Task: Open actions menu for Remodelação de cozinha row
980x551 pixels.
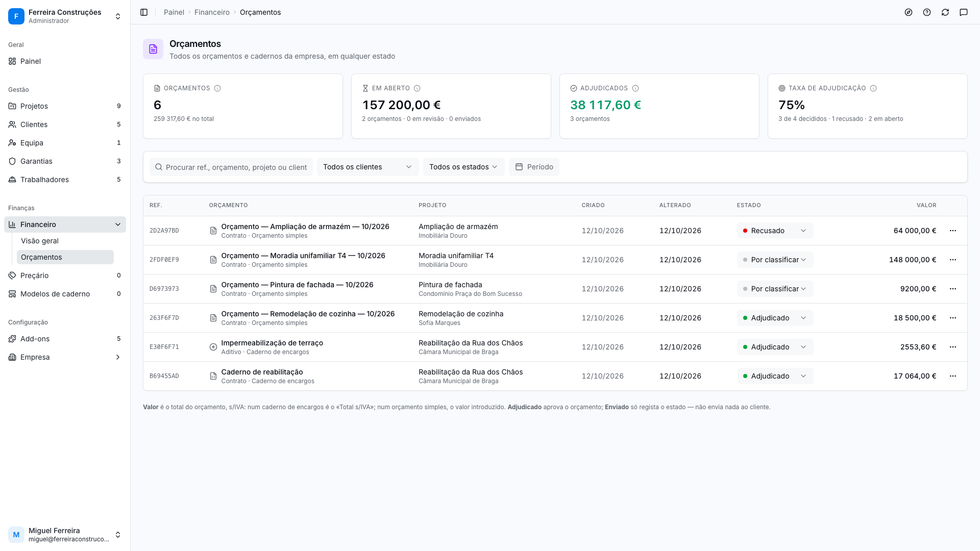Action: pyautogui.click(x=952, y=318)
